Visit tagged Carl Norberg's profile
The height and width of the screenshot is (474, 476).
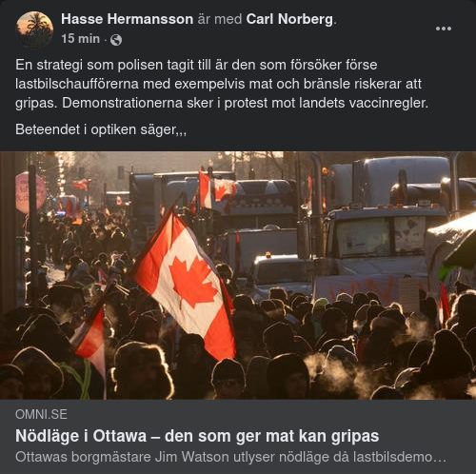tap(289, 19)
